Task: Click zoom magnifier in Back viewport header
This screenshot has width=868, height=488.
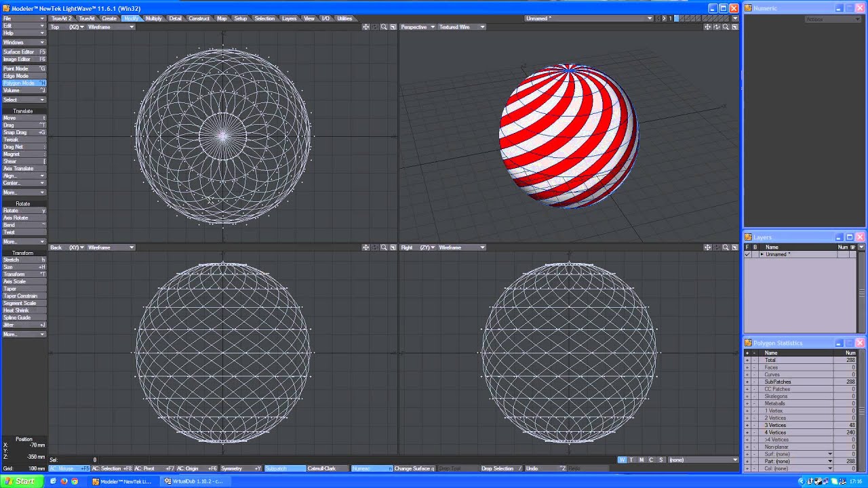Action: pos(384,247)
